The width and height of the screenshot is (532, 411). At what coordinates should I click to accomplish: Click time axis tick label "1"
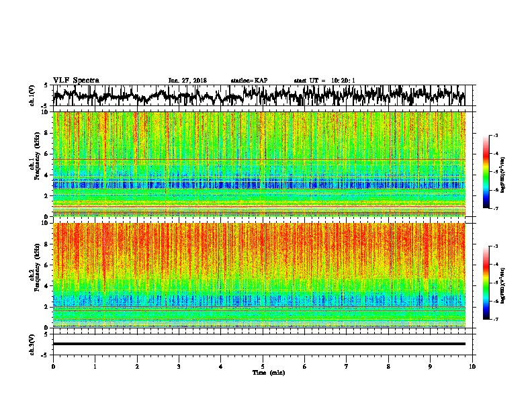(95, 367)
